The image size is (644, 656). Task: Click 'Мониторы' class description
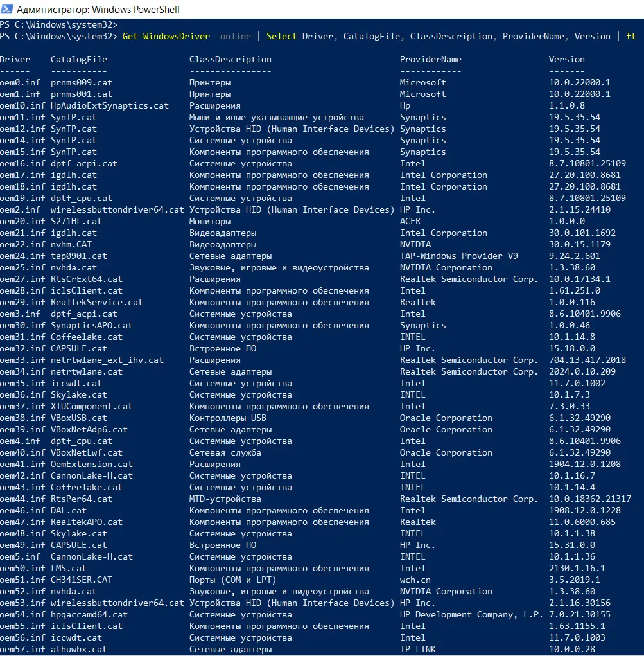[x=209, y=221]
